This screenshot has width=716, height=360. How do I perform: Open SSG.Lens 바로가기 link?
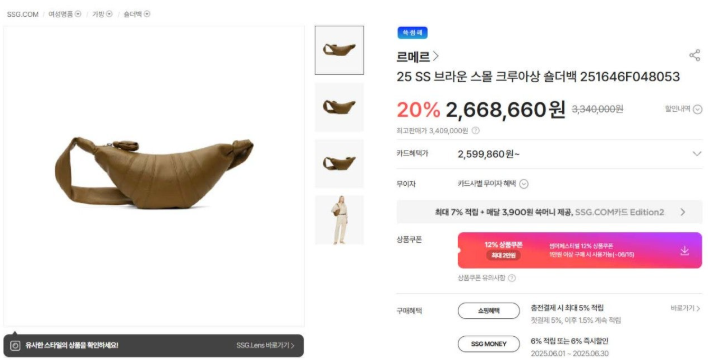coord(265,346)
